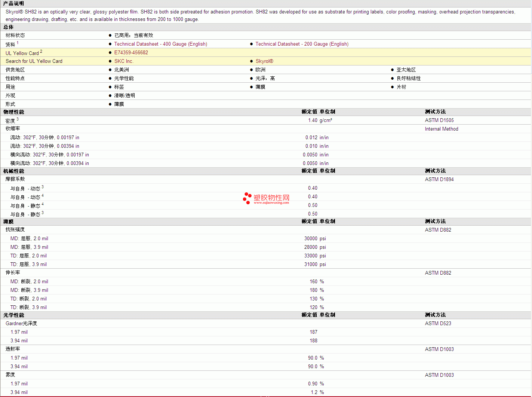The width and height of the screenshot is (532, 397).
Task: Click the UL Yellow Card label
Action: (22, 53)
